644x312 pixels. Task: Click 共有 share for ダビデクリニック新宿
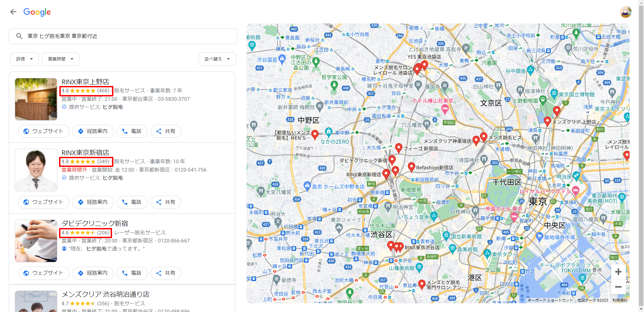coord(166,273)
